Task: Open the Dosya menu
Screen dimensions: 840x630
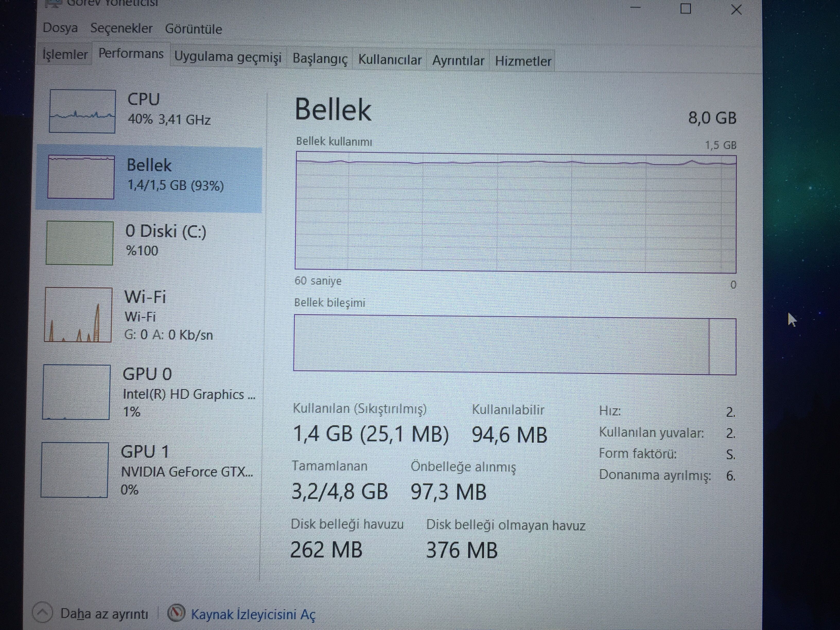Action: [x=60, y=28]
